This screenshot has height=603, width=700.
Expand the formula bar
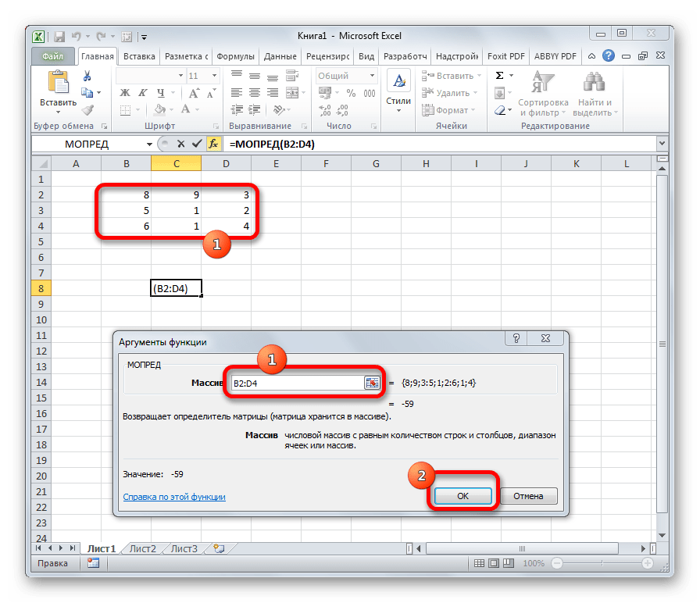tap(662, 145)
